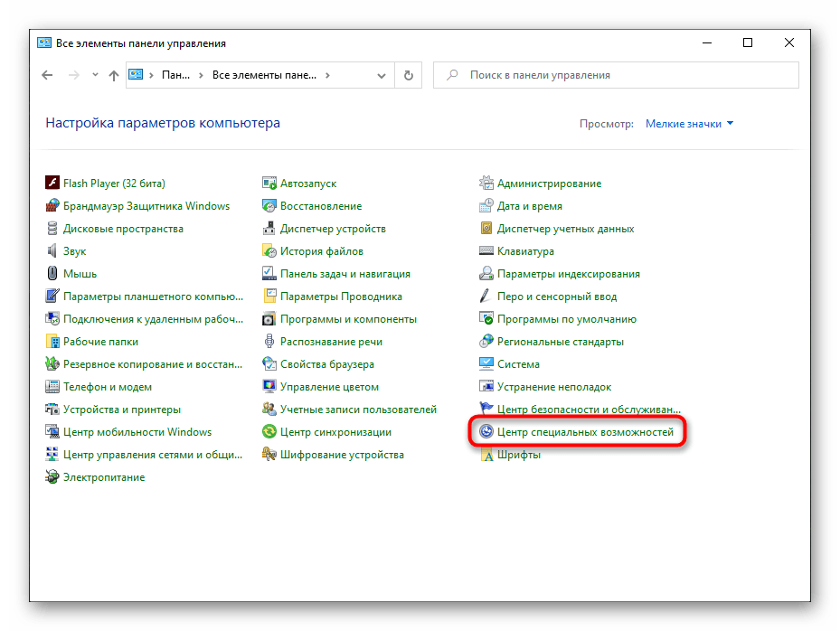Click the Брандмауэр Защитника Windows icon
Screen dimensions: 840x631
click(x=52, y=206)
